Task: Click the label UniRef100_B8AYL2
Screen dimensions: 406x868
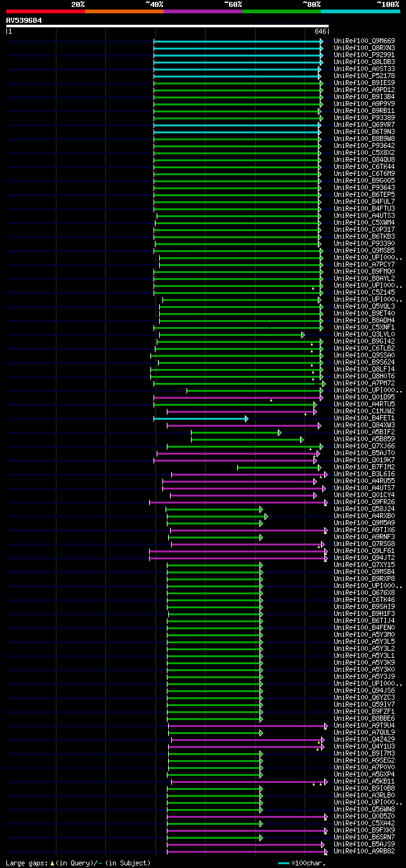Action: tap(364, 279)
